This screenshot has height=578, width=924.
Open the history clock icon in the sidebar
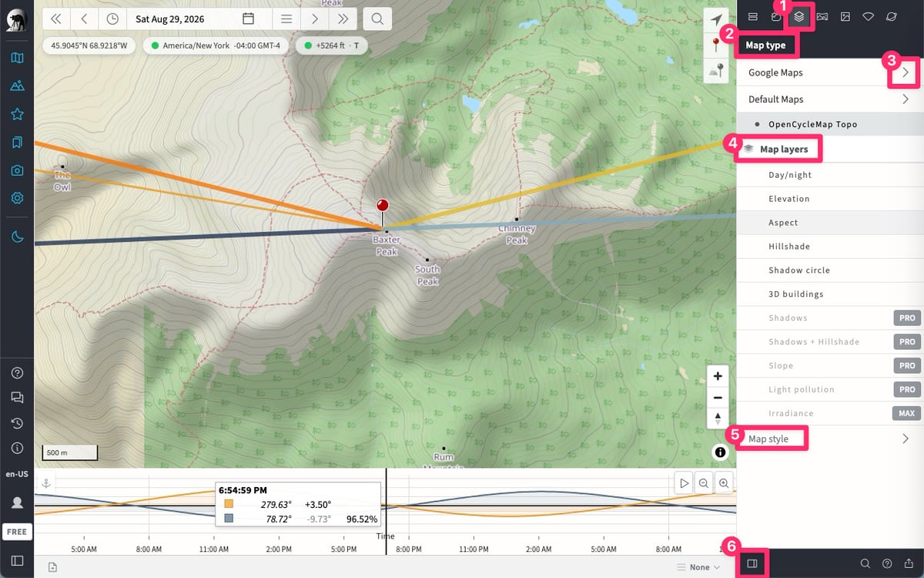(x=17, y=423)
